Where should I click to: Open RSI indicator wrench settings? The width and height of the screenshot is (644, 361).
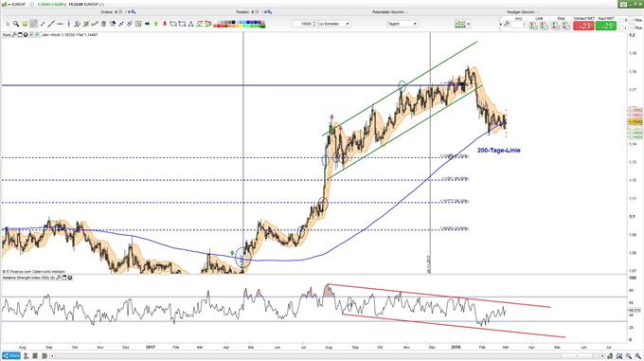tap(59, 278)
